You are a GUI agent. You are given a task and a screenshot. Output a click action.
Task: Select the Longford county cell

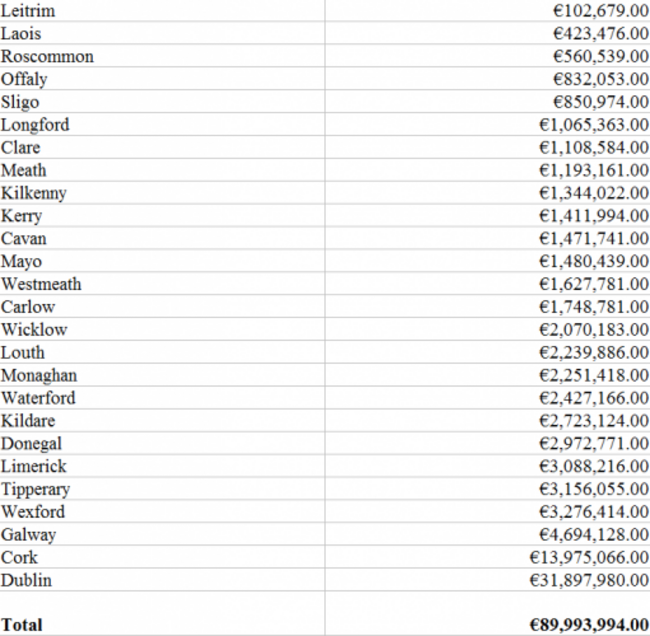click(x=162, y=124)
